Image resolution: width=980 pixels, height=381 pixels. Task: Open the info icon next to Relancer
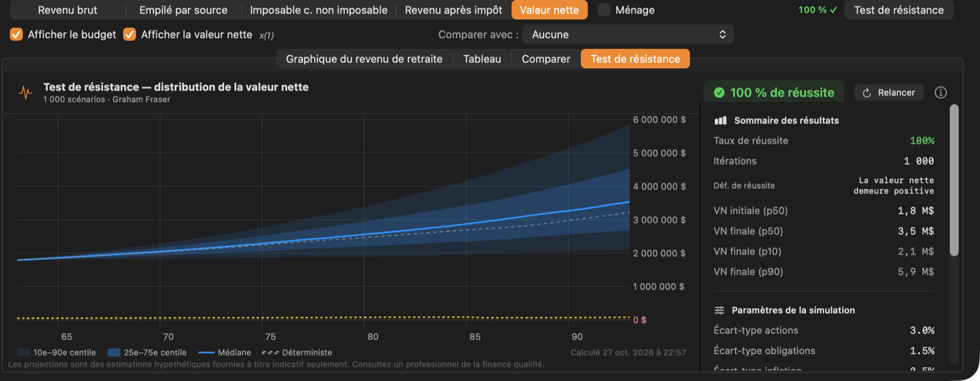[x=940, y=92]
